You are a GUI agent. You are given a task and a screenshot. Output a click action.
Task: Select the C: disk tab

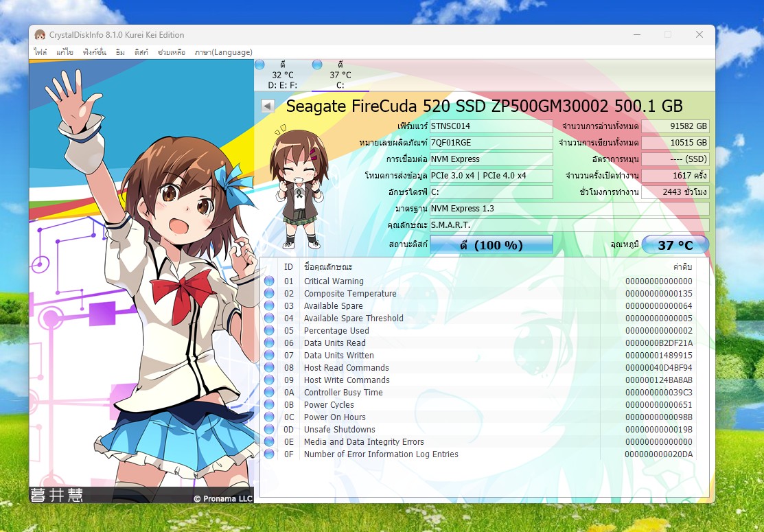tap(340, 75)
